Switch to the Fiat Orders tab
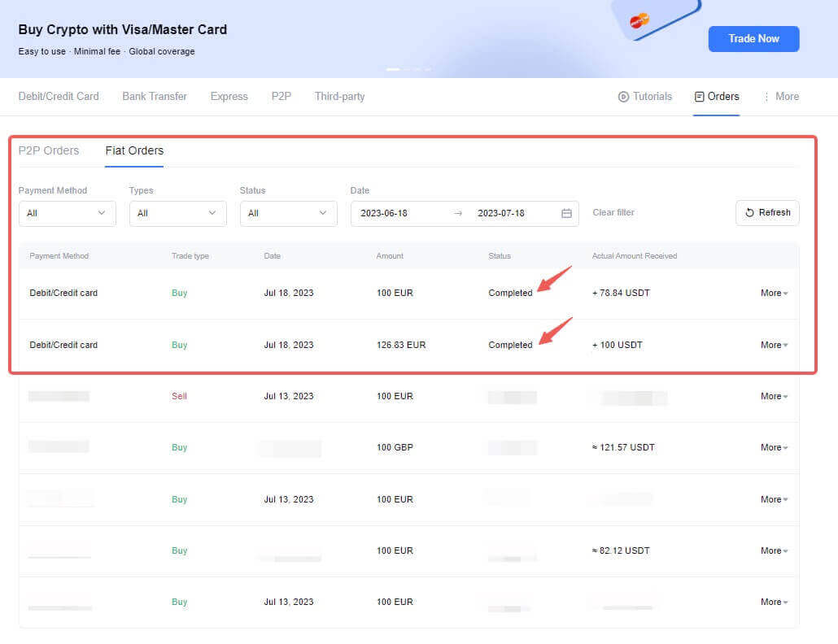Viewport: 838px width, 644px height. coord(134,150)
